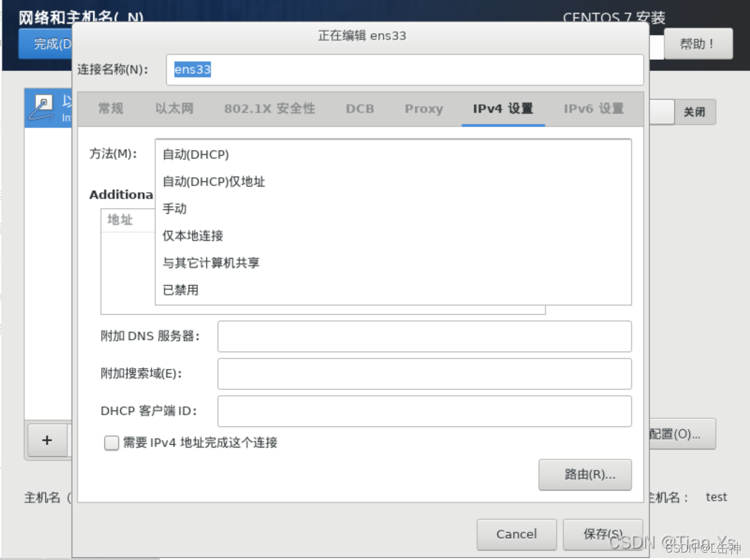Click the 帮助! help button

(x=698, y=44)
